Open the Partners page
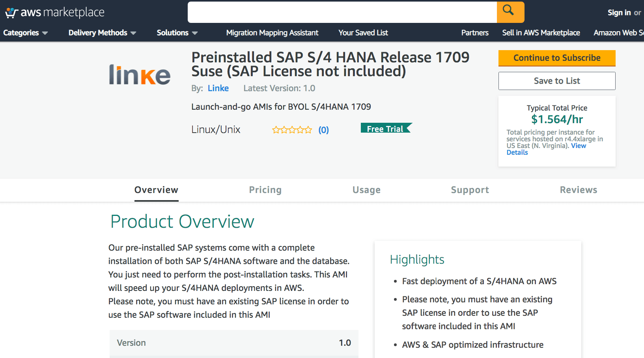Screen dimensions: 644x358 click(x=475, y=33)
